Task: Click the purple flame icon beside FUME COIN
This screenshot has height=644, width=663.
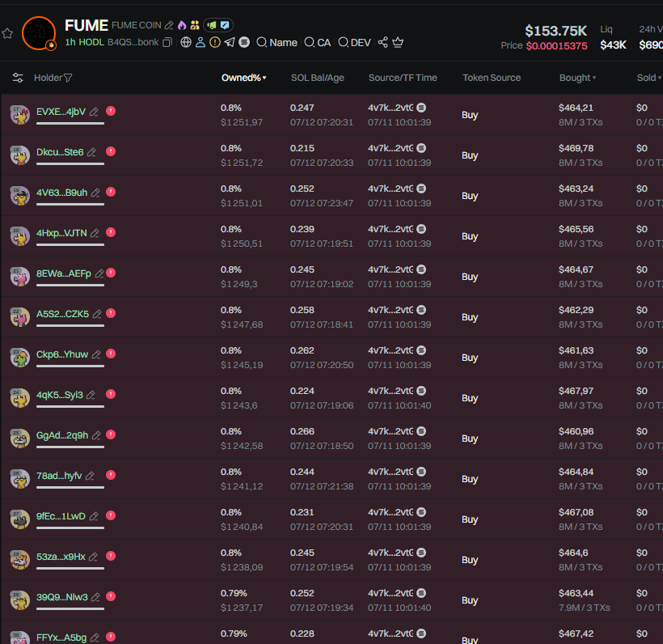Action: (x=182, y=25)
